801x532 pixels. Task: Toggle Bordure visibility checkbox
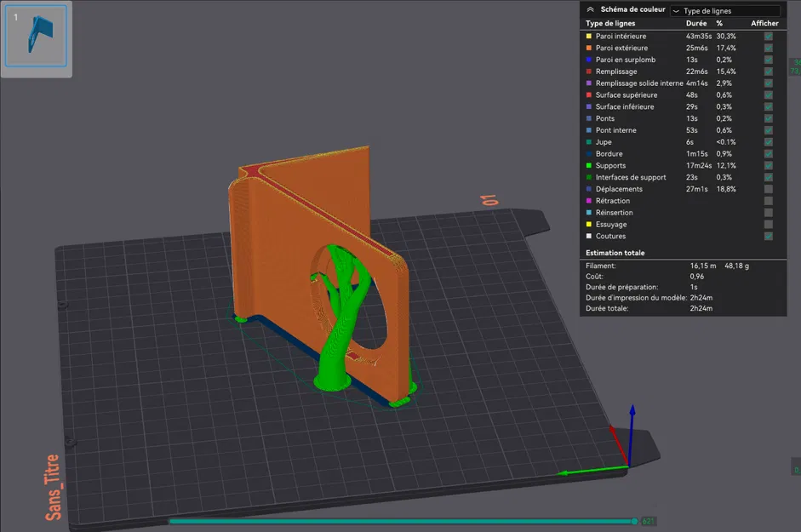point(769,154)
